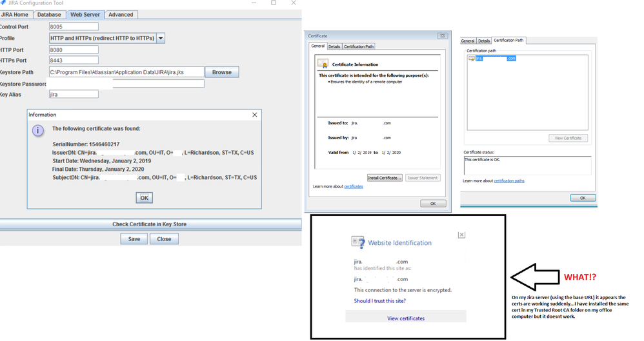Open the 'certificates' learn more link

click(x=353, y=187)
